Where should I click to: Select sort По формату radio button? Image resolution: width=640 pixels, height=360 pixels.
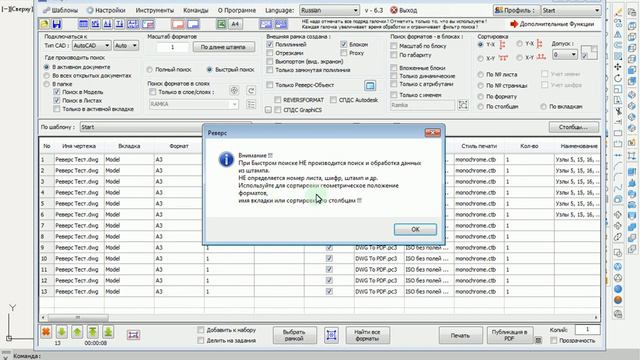tap(480, 97)
